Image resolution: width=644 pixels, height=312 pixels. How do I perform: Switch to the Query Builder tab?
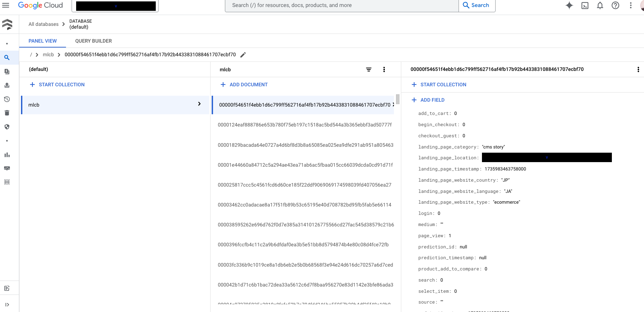point(94,41)
